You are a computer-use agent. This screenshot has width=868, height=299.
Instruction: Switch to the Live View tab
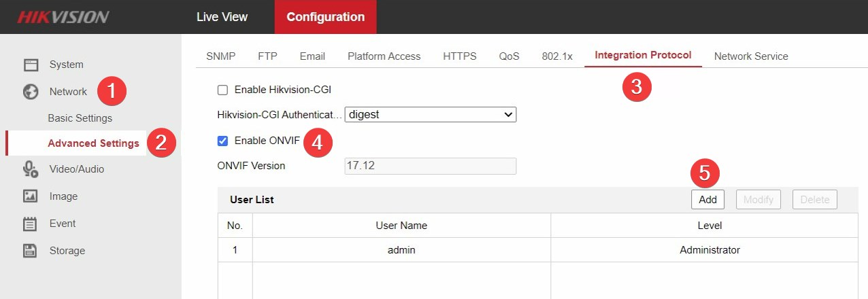222,17
